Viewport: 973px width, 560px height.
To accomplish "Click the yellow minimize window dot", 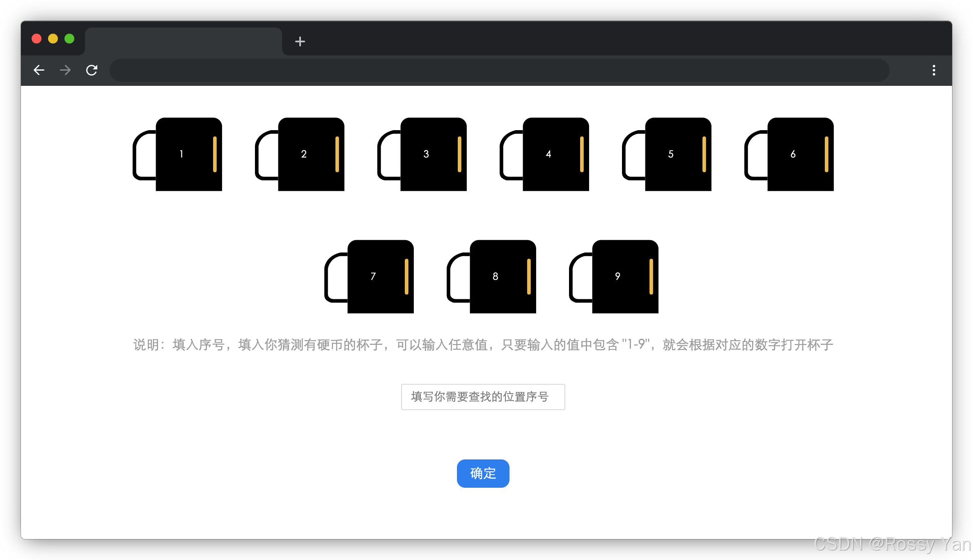I will [x=53, y=39].
